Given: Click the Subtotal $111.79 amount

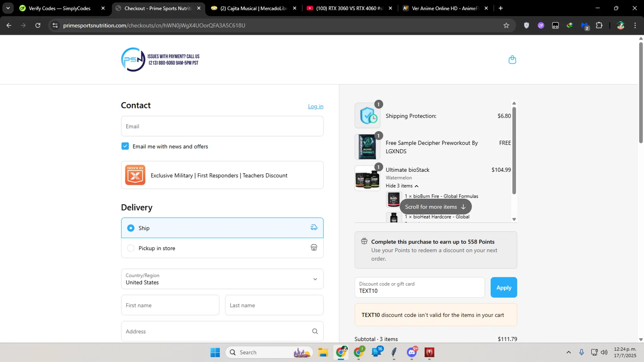Looking at the screenshot, I should point(507,339).
